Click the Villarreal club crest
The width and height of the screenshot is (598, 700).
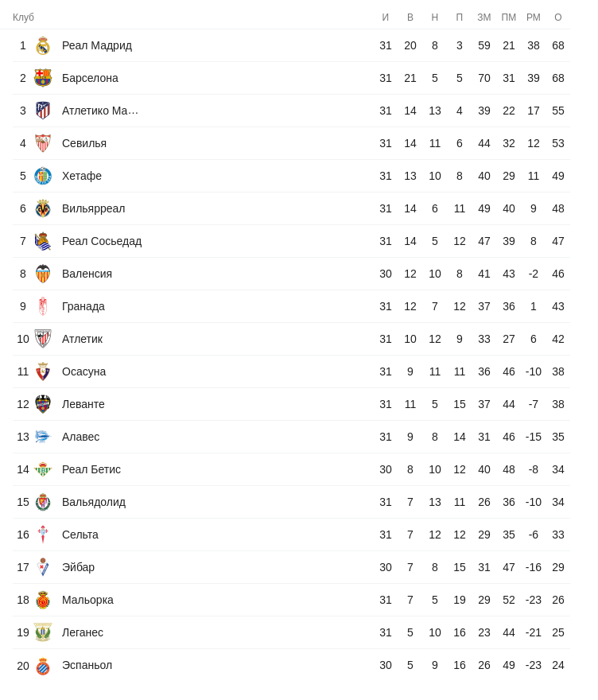[x=43, y=208]
